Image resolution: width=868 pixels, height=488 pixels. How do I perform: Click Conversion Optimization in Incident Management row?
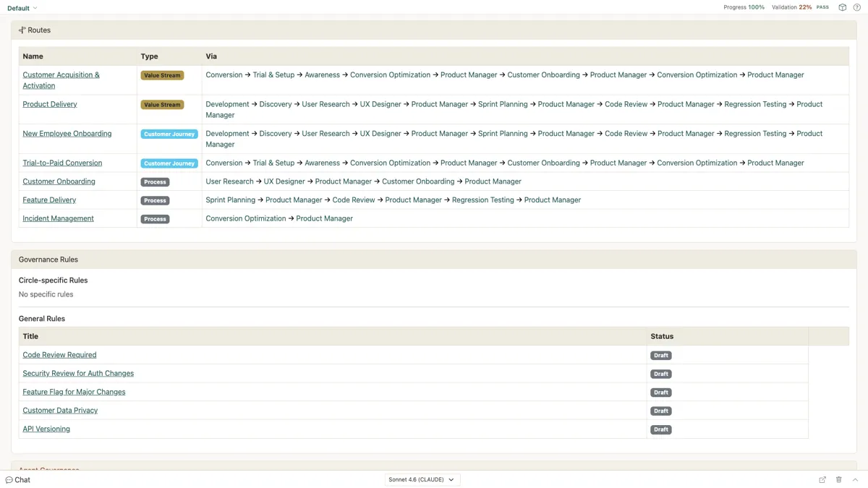(246, 218)
